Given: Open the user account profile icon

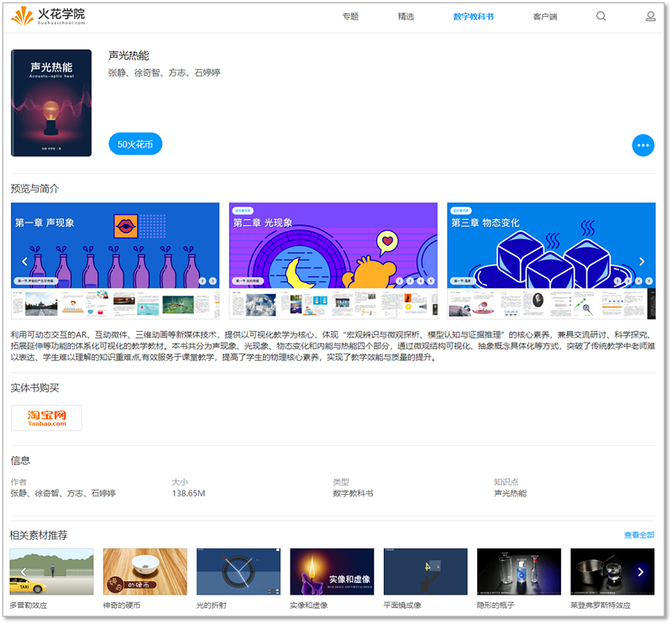Looking at the screenshot, I should 650,16.
